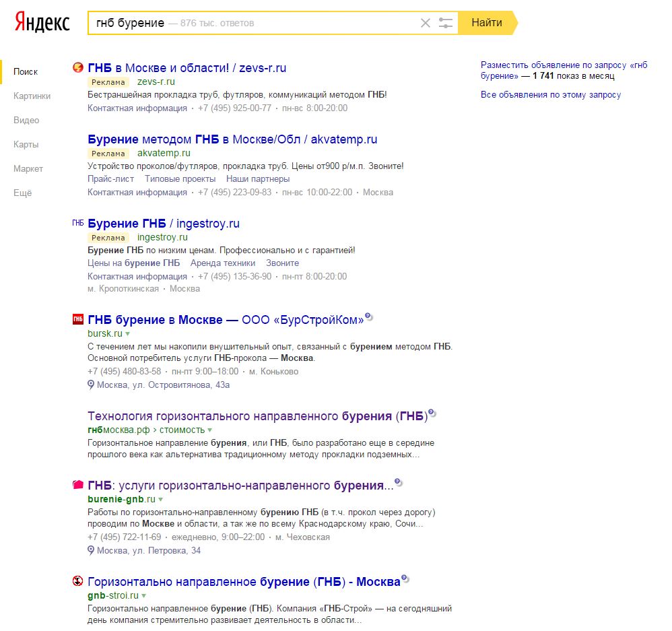
Task: Click Контактная информация under akvatemp.ru ad
Action: coord(137,192)
